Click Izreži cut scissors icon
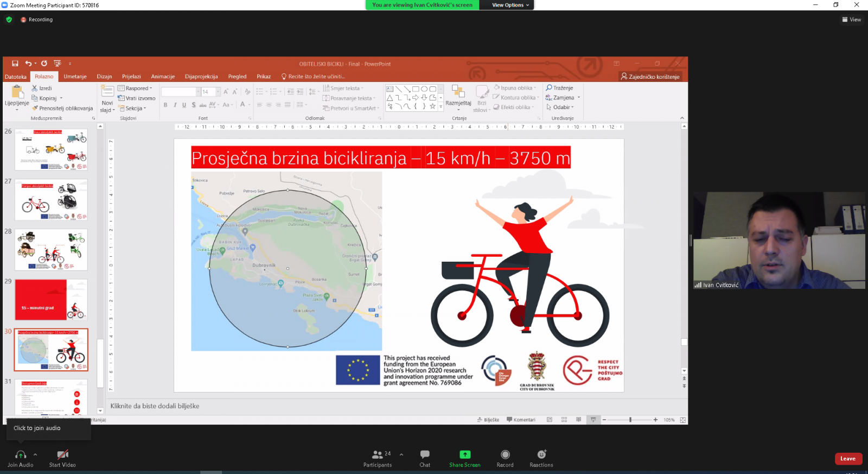 tap(35, 88)
